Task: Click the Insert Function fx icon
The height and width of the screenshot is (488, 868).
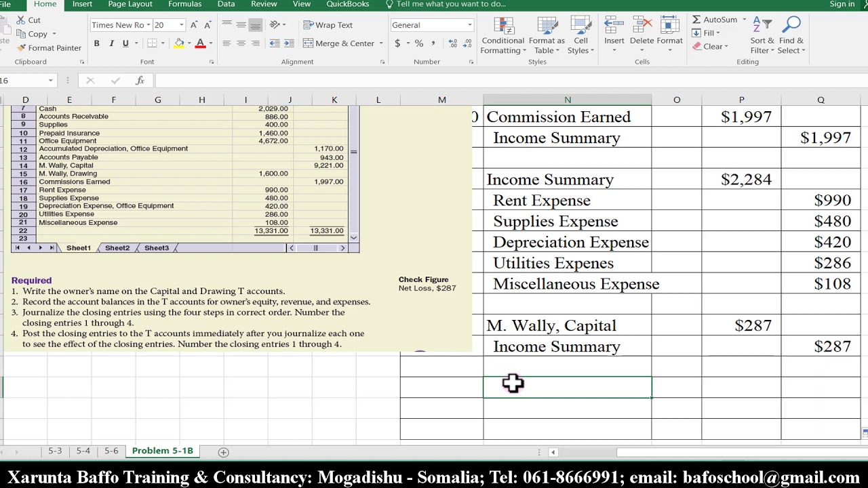Action: pos(140,81)
